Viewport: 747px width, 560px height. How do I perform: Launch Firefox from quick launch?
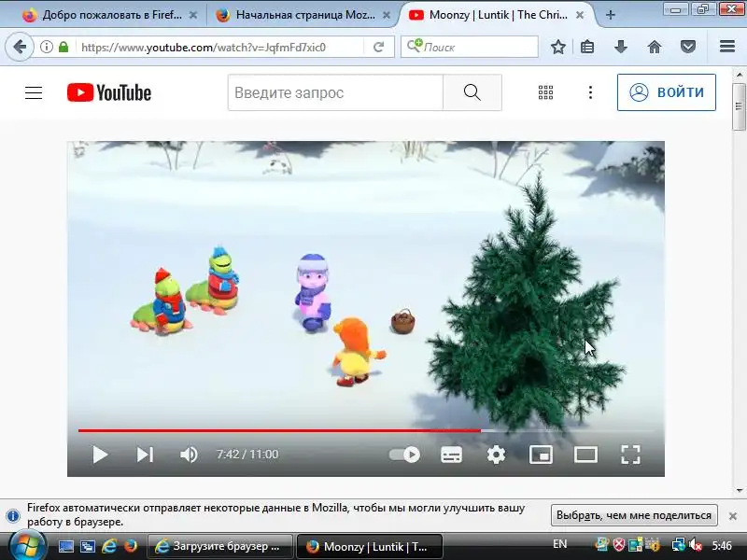(x=131, y=546)
